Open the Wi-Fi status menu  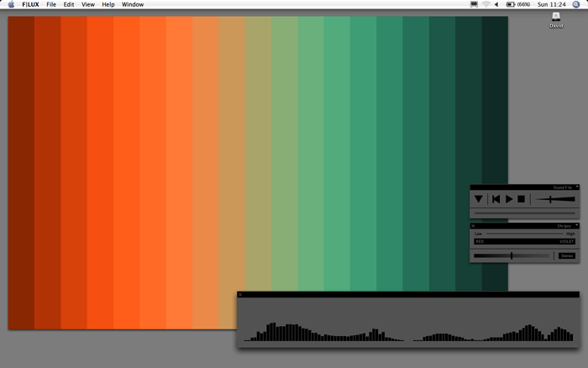486,4
